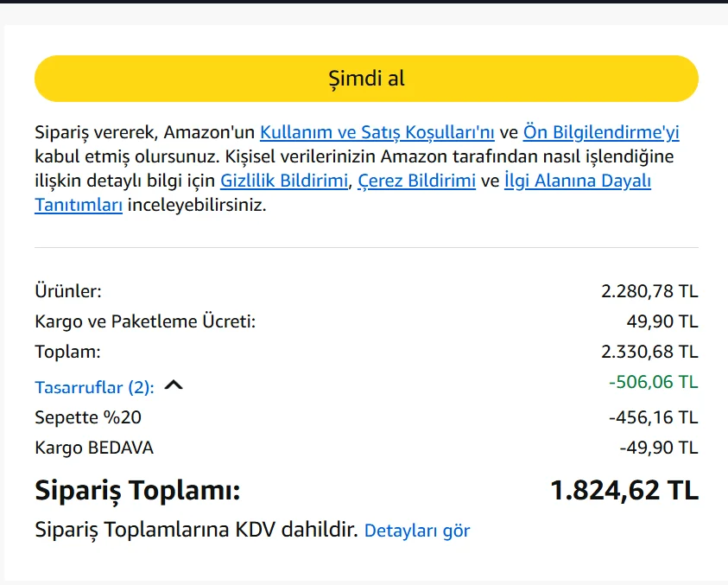Click the Ürünler amount 2.280,78 TL
The height and width of the screenshot is (585, 728).
click(649, 291)
